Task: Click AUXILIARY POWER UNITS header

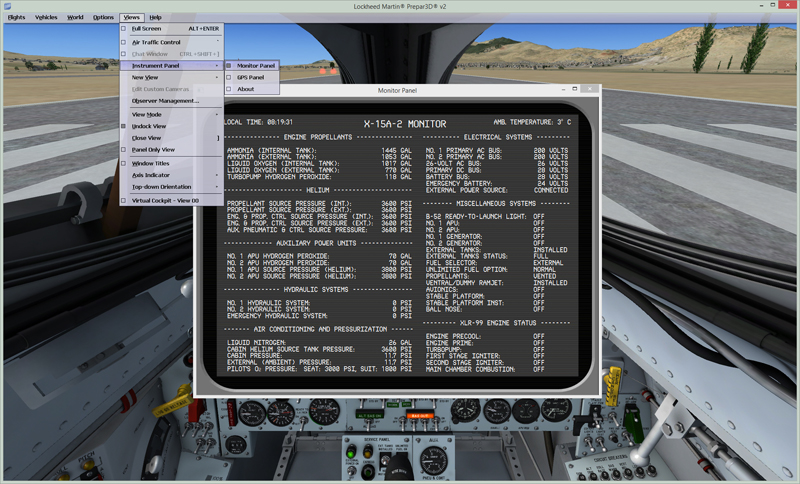Action: 316,243
